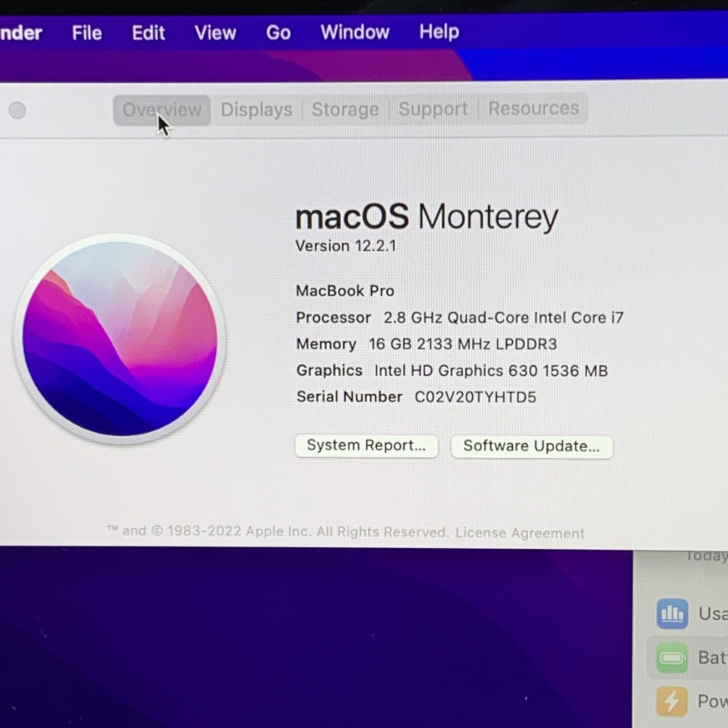Switch to the Storage tab
This screenshot has width=728, height=728.
345,109
